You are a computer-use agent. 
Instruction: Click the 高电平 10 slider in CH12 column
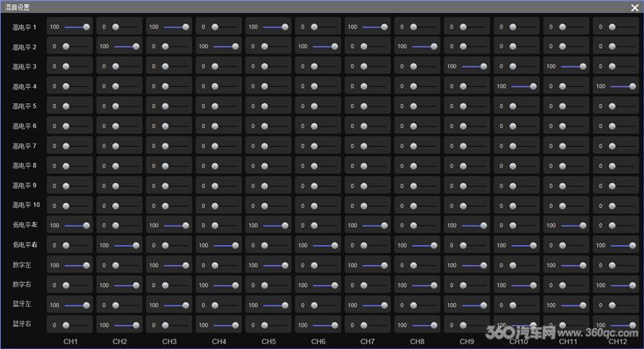click(x=623, y=206)
